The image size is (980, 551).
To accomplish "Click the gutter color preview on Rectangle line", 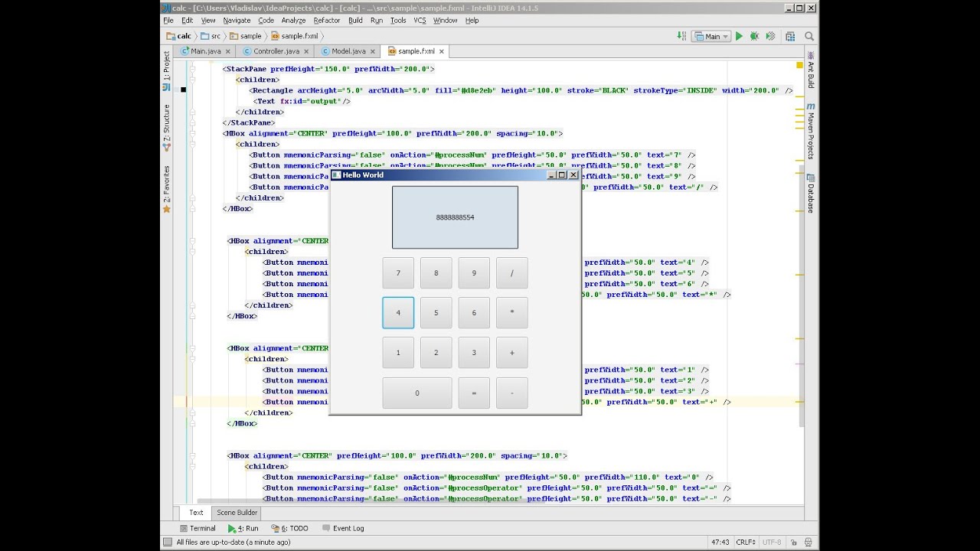I will point(183,90).
